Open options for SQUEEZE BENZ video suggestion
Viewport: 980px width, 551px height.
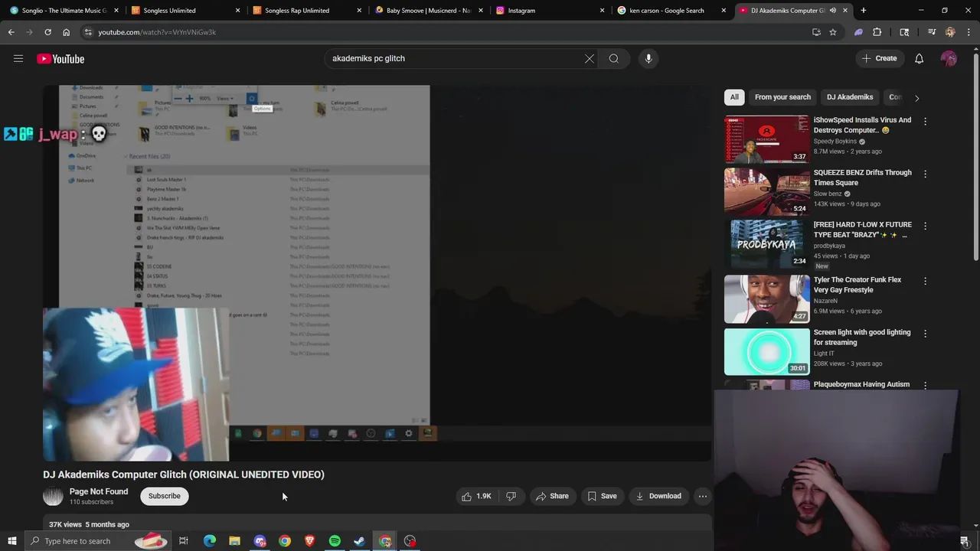point(925,174)
